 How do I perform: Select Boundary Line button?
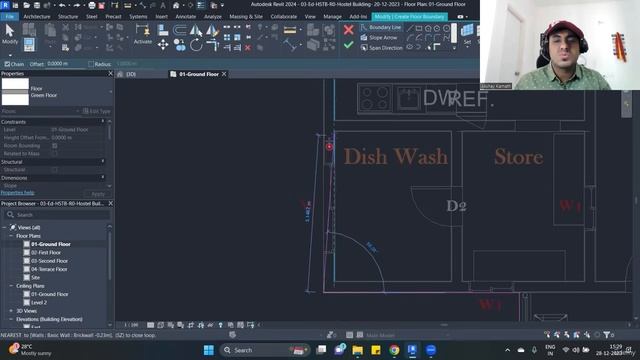coord(381,27)
